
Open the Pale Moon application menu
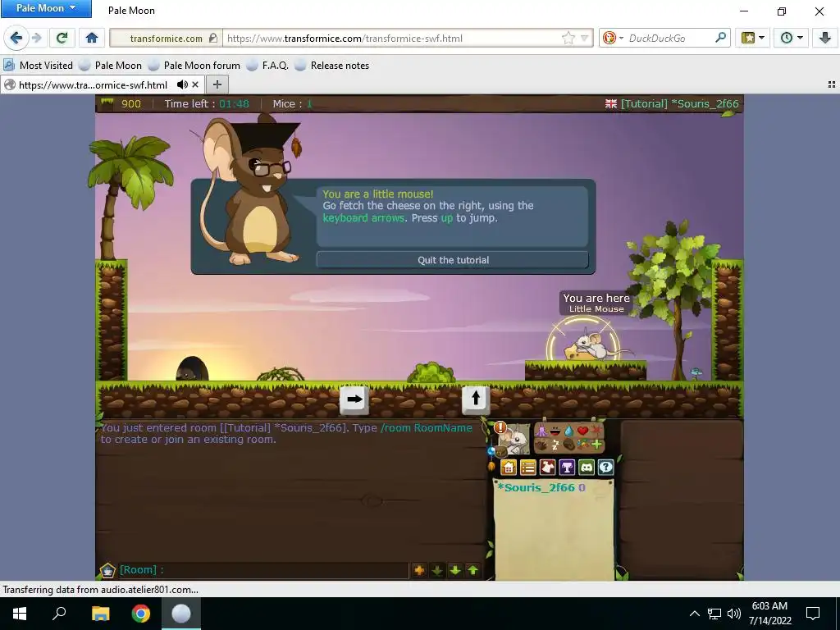(46, 8)
